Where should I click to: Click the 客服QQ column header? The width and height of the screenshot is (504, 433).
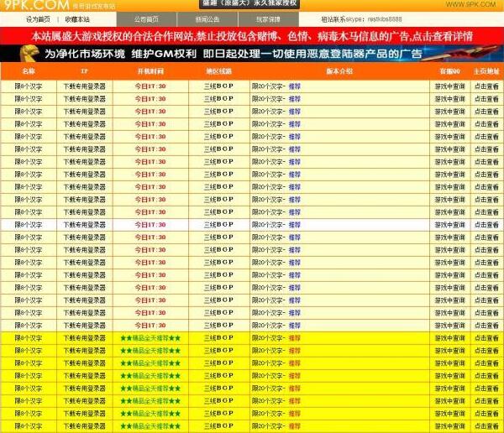(x=449, y=73)
